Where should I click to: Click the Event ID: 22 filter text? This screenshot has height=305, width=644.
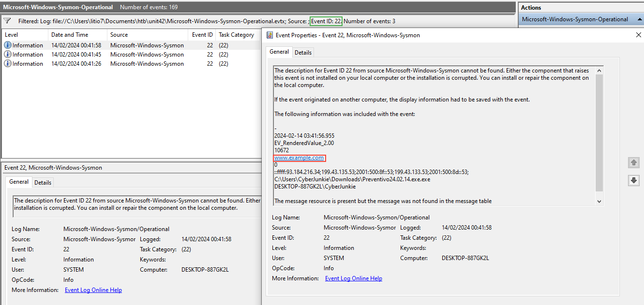[x=326, y=21]
